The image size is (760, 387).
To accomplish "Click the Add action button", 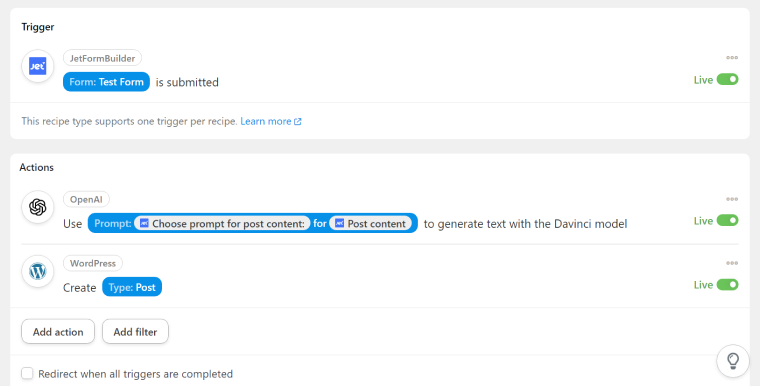I will [x=58, y=332].
